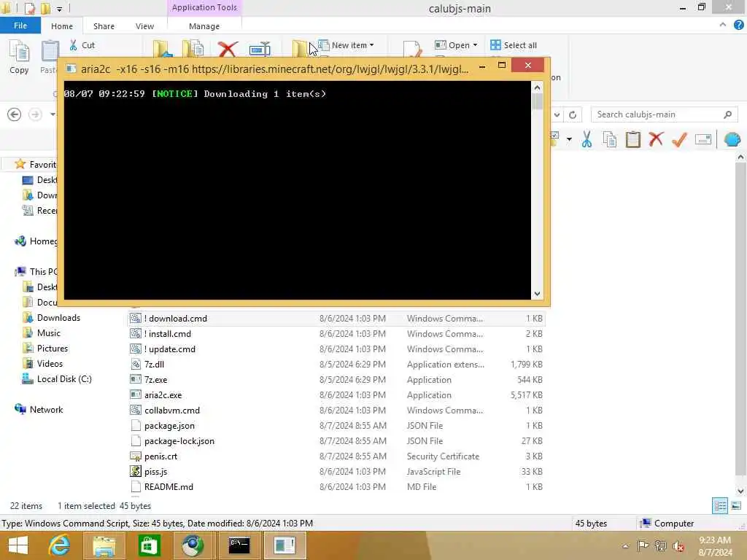Screen dimensions: 747x560
Task: Click the blue help question mark icon
Action: (x=738, y=26)
